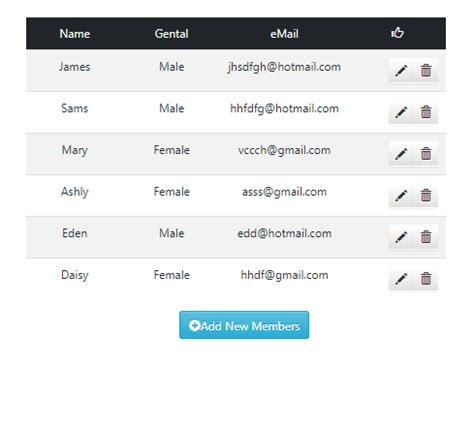Edit Eden's row using the pencil
474x428 pixels.
pos(401,237)
